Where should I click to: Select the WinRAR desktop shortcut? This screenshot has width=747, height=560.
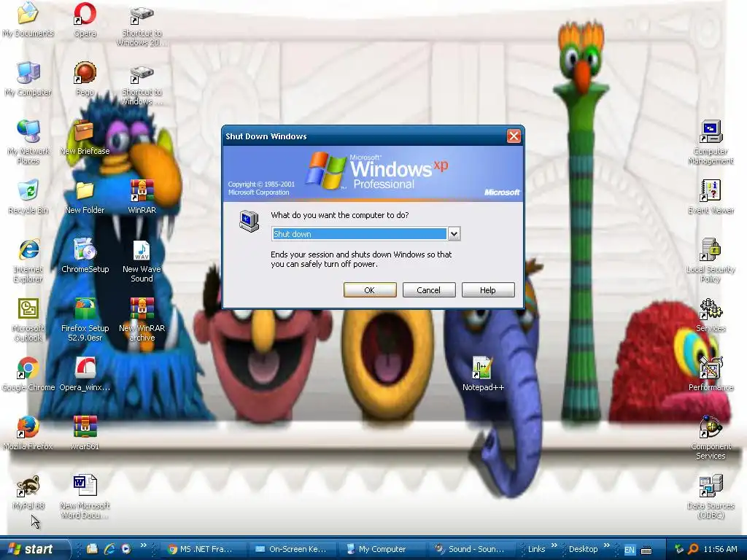142,197
